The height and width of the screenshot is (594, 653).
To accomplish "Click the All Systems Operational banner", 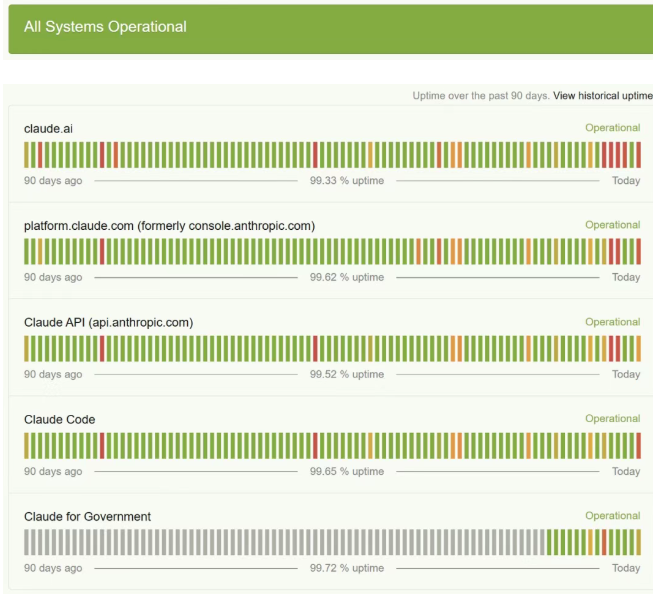I will tap(331, 29).
